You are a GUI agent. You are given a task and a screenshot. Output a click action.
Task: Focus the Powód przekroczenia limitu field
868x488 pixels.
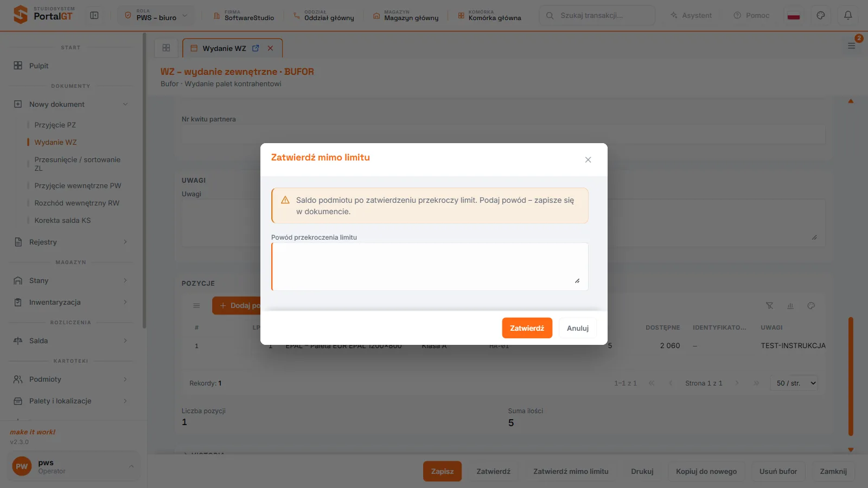[x=430, y=266]
